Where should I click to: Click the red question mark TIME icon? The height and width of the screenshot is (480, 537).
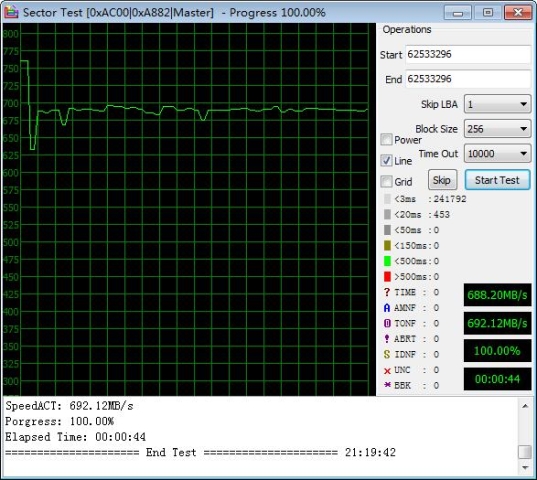[x=387, y=292]
